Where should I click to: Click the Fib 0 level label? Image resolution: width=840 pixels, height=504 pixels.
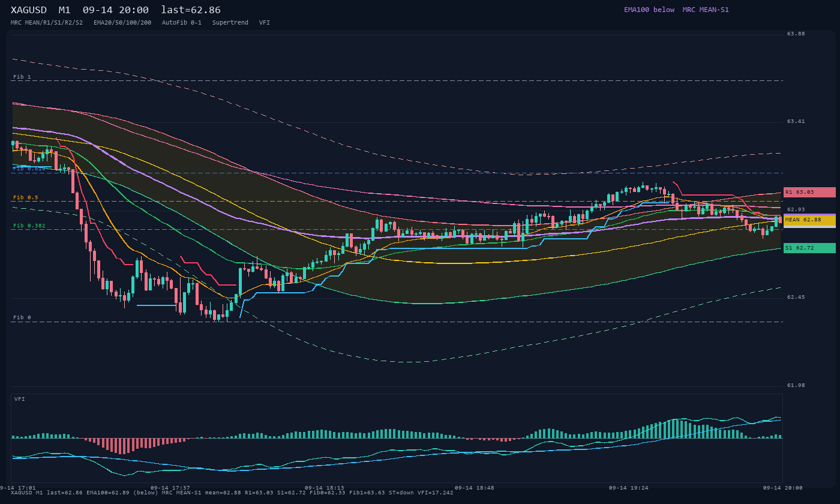tap(22, 317)
